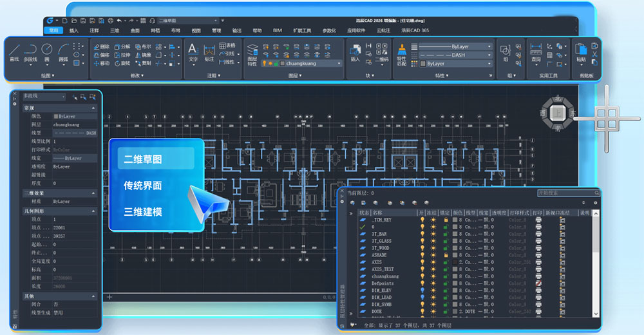This screenshot has height=335, width=644.
Task: Click the save icon in quick access toolbar
Action: click(x=83, y=21)
